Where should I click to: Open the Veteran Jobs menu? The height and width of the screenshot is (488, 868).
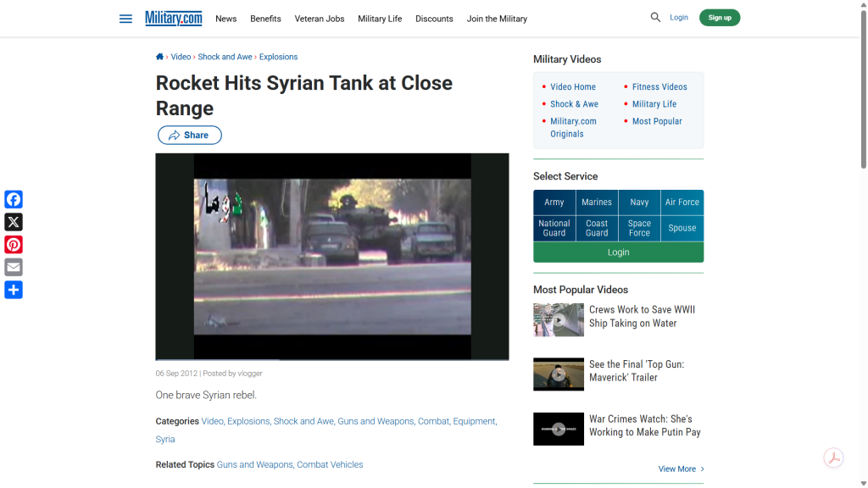pyautogui.click(x=320, y=19)
